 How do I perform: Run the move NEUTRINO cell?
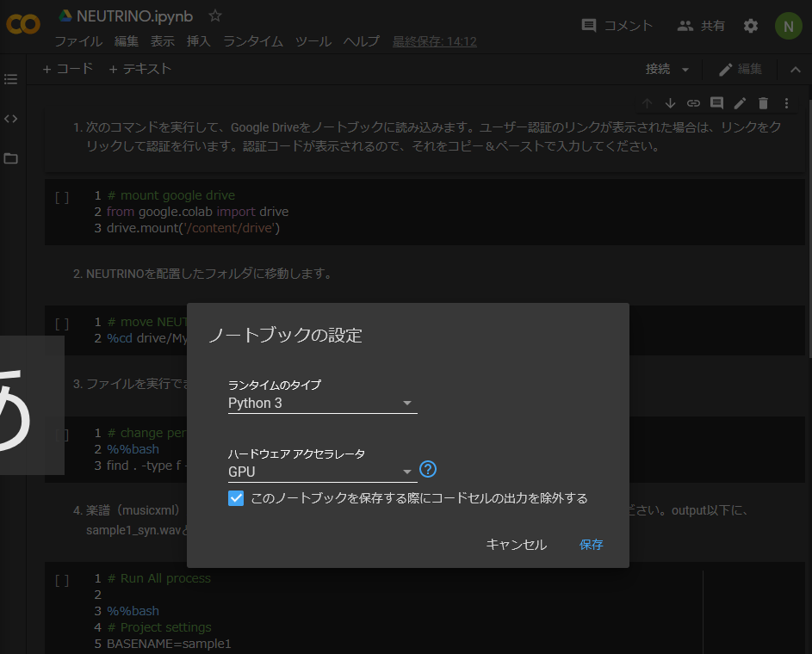(x=62, y=324)
